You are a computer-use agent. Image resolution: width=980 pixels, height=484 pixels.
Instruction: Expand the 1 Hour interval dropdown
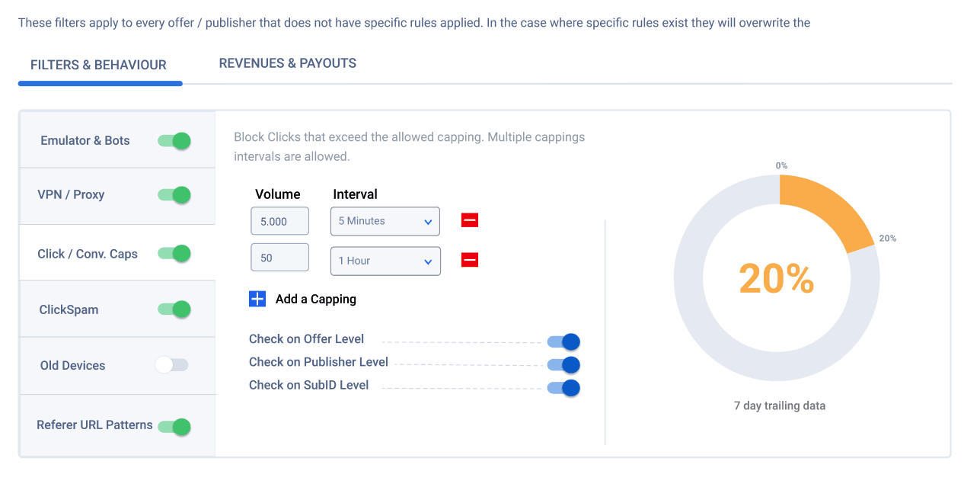tap(385, 261)
